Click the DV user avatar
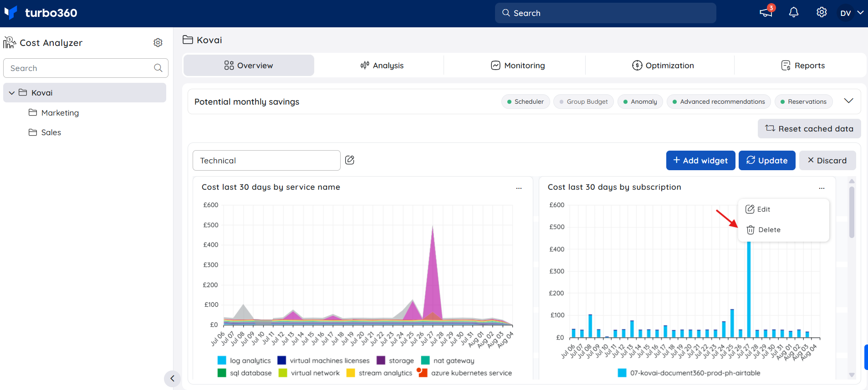This screenshot has height=390, width=868. pyautogui.click(x=846, y=13)
